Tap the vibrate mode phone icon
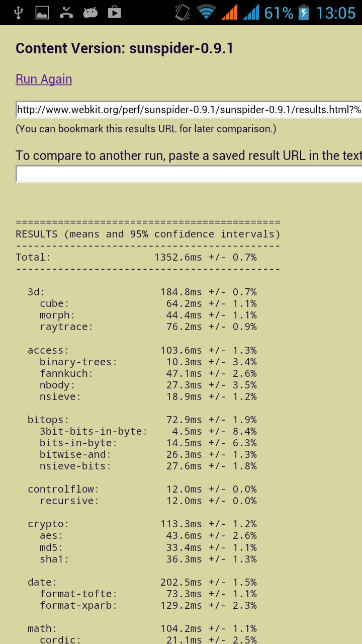The width and height of the screenshot is (362, 644). [182, 13]
